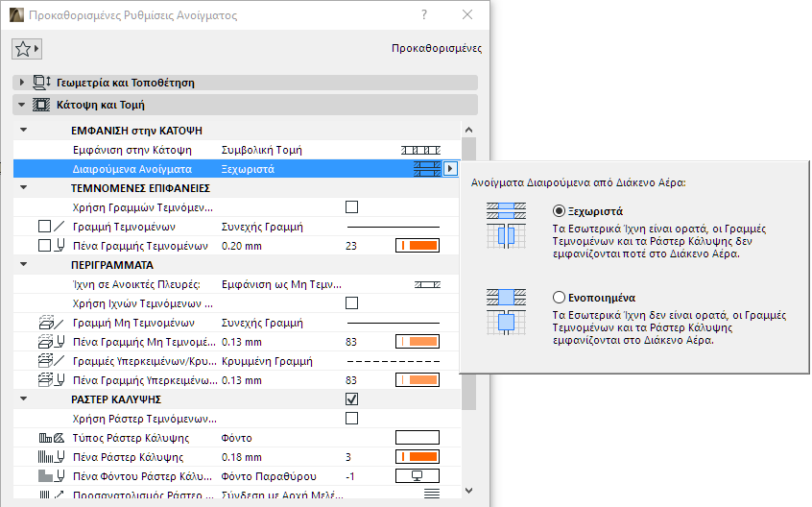Open the Διαιρούμενα Ανοίγματα flyout arrow
The height and width of the screenshot is (507, 812).
(450, 169)
